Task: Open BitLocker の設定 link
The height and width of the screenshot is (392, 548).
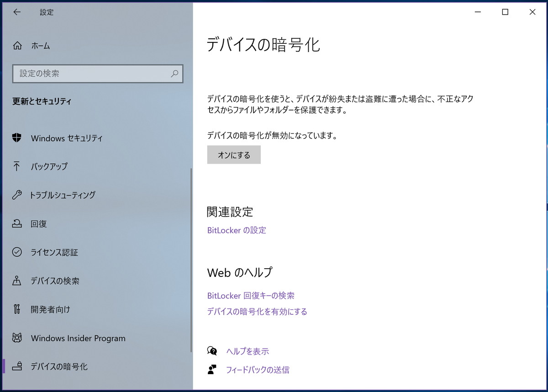Action: click(237, 230)
